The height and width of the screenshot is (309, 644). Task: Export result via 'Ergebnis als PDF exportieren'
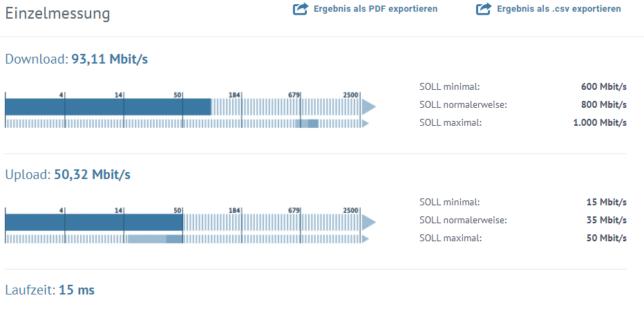click(x=375, y=9)
